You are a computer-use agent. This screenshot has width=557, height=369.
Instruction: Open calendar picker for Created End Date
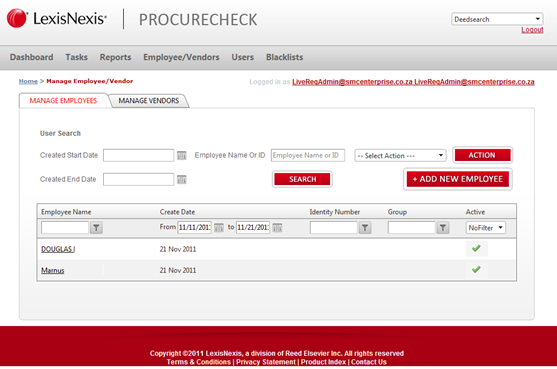(182, 179)
